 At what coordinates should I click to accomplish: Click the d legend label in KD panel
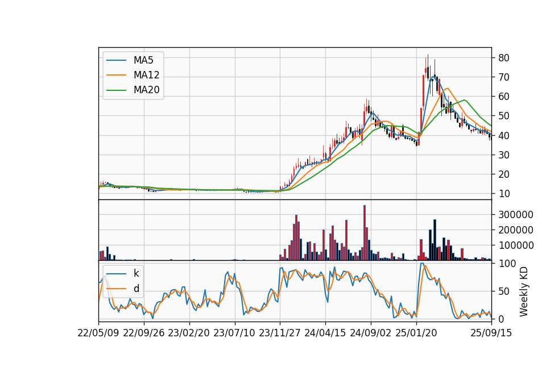(x=136, y=288)
